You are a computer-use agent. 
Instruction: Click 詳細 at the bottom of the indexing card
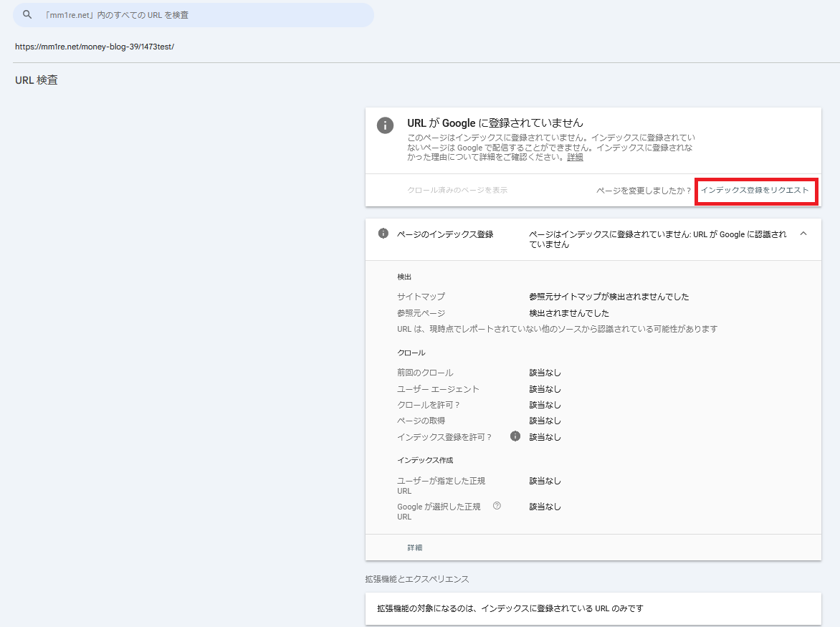tap(415, 547)
